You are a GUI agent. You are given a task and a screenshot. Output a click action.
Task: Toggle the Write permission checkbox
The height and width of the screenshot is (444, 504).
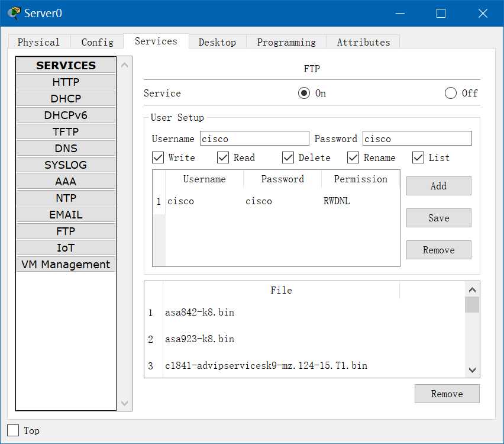click(158, 157)
